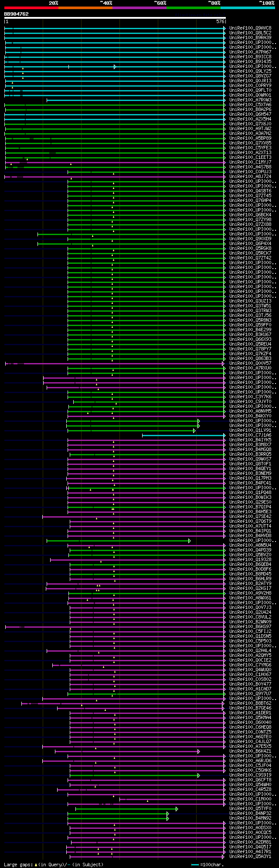This screenshot has height=868, width=279.
Task: Click label UniRef100_B3RRQ5
Action: (x=250, y=454)
